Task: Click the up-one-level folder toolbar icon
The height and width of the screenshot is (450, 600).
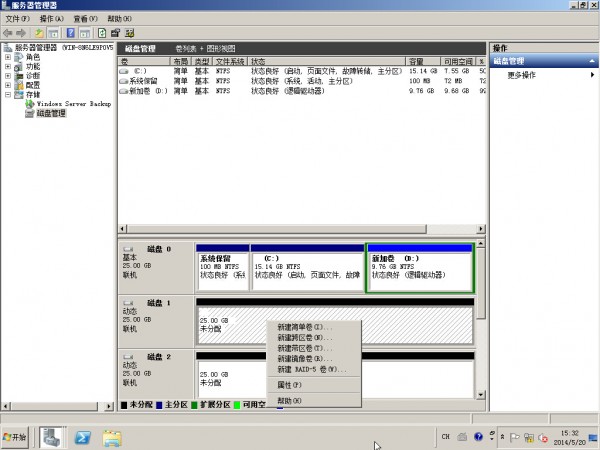Action: 39,33
